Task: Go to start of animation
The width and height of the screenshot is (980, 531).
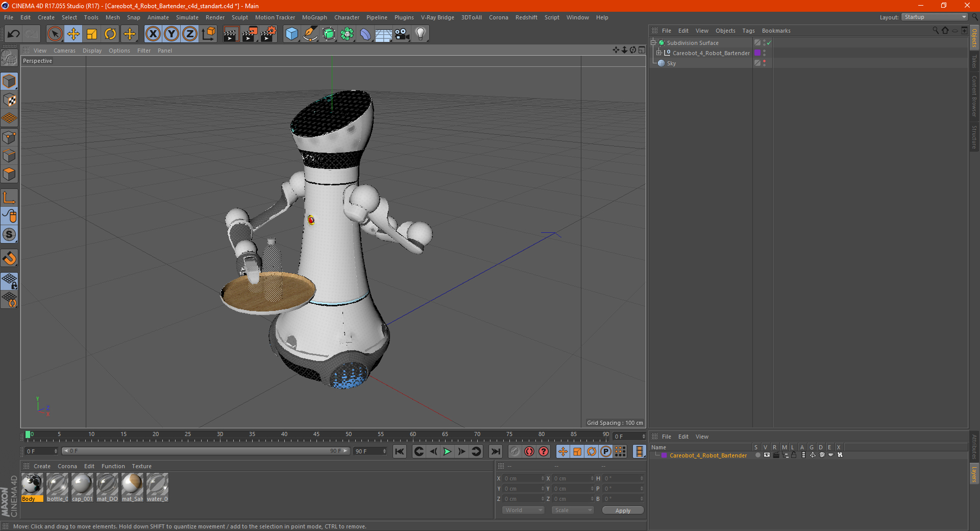Action: click(x=400, y=451)
